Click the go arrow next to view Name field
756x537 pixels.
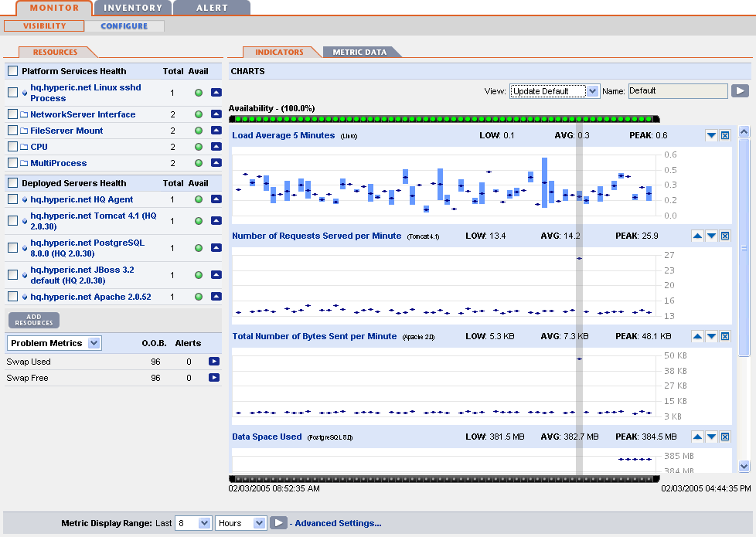pyautogui.click(x=740, y=91)
